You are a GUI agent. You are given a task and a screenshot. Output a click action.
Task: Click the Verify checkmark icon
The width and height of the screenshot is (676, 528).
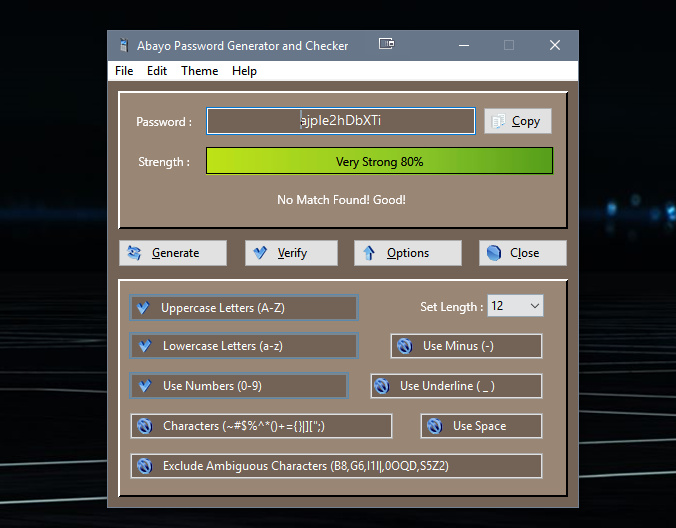[x=260, y=253]
